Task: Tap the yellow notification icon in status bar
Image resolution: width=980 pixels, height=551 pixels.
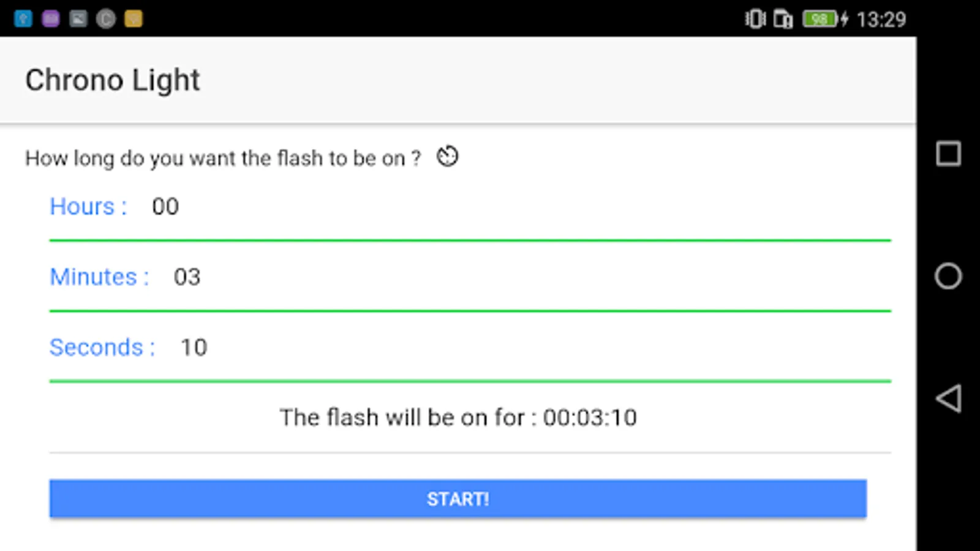Action: click(134, 19)
